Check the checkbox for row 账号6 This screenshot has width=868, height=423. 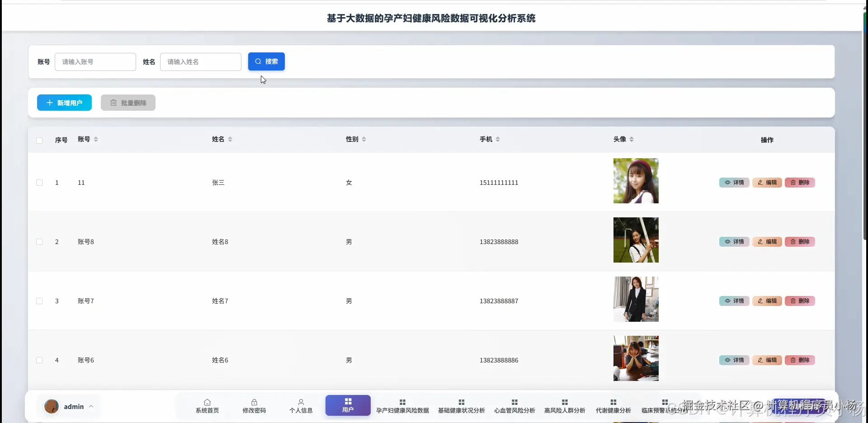(39, 360)
